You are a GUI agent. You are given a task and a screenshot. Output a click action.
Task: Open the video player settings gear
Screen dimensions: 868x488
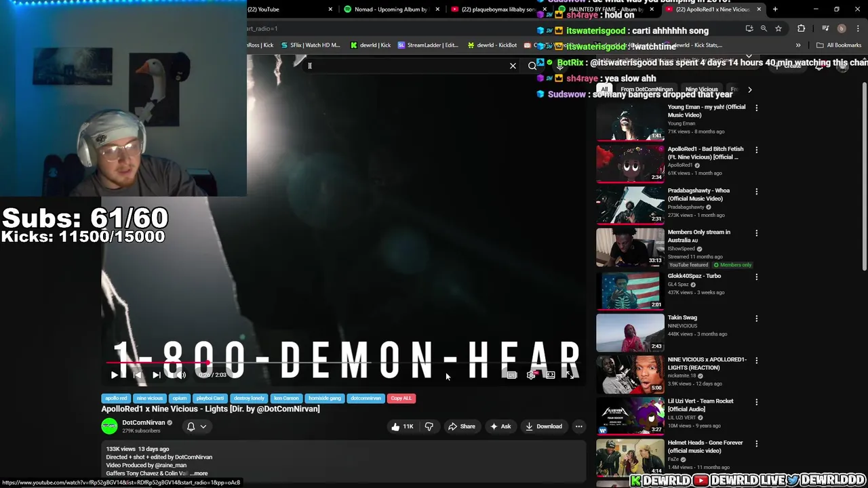pyautogui.click(x=531, y=375)
